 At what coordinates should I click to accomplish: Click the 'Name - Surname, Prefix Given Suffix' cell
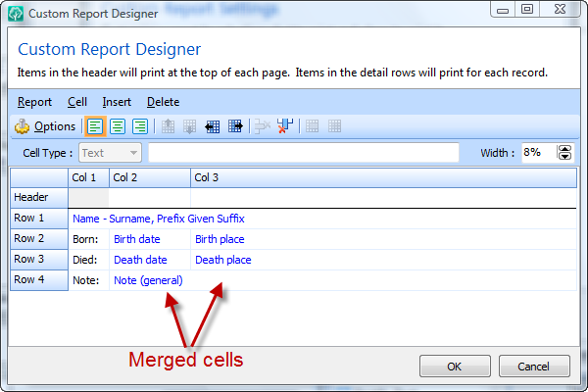pos(322,219)
